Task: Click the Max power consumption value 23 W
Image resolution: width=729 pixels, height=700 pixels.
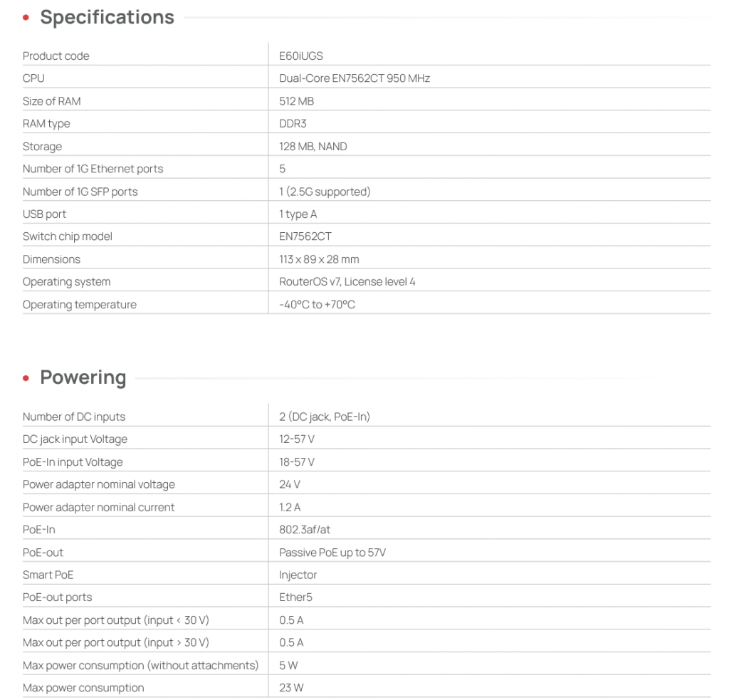Action: coord(293,688)
